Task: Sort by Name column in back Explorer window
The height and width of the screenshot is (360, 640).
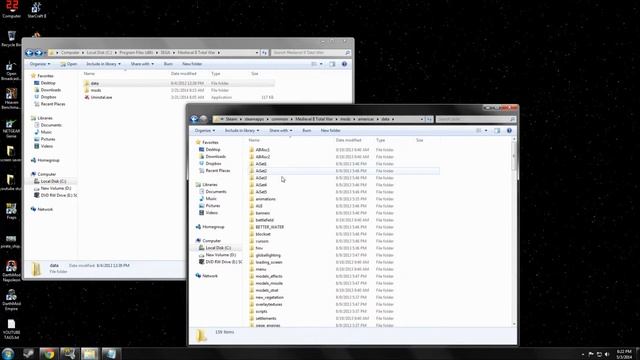Action: (x=89, y=74)
